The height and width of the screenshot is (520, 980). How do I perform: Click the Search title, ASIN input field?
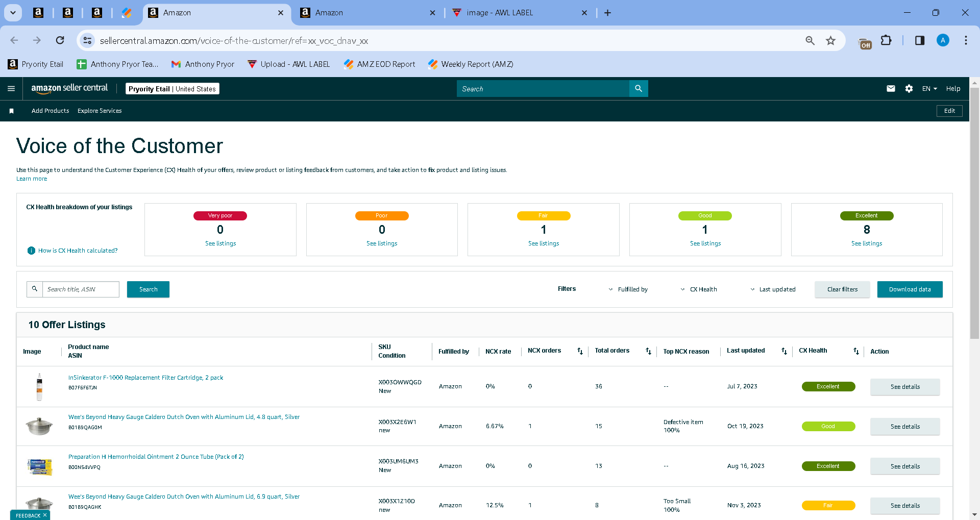pyautogui.click(x=81, y=289)
